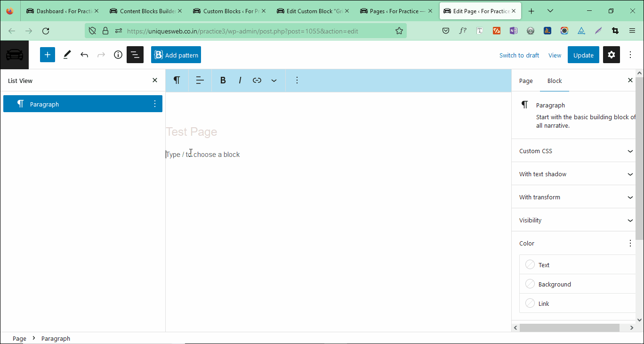Toggle italic formatting

coord(240,80)
